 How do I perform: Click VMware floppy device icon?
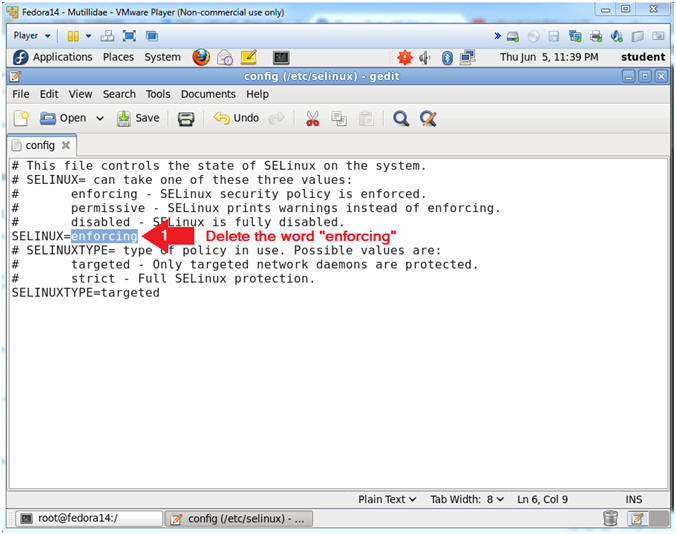click(x=554, y=37)
